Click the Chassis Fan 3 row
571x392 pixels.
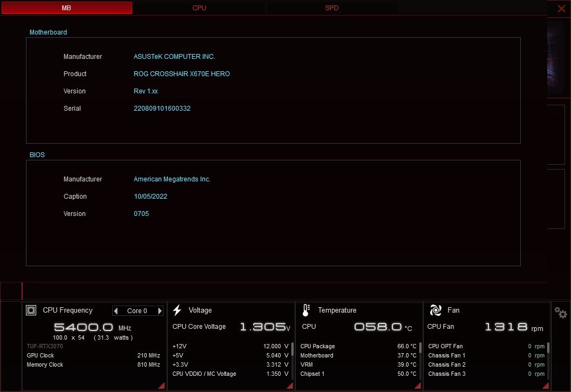pyautogui.click(x=486, y=374)
